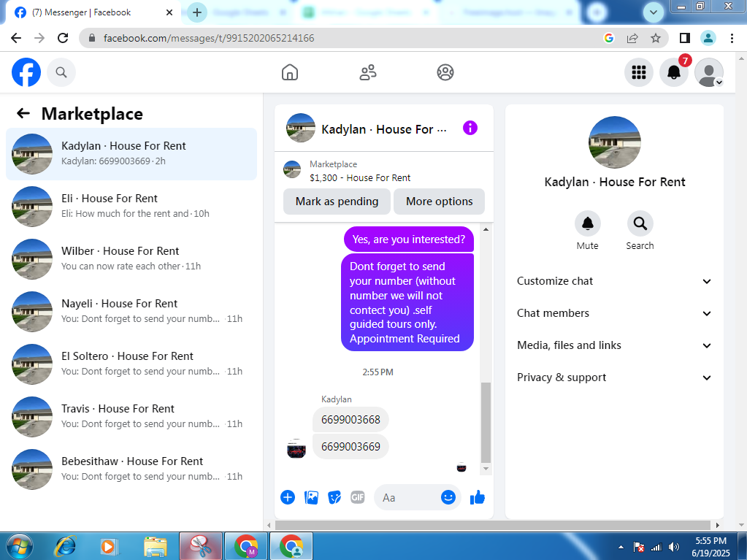Choose a sticker in composer

334,498
